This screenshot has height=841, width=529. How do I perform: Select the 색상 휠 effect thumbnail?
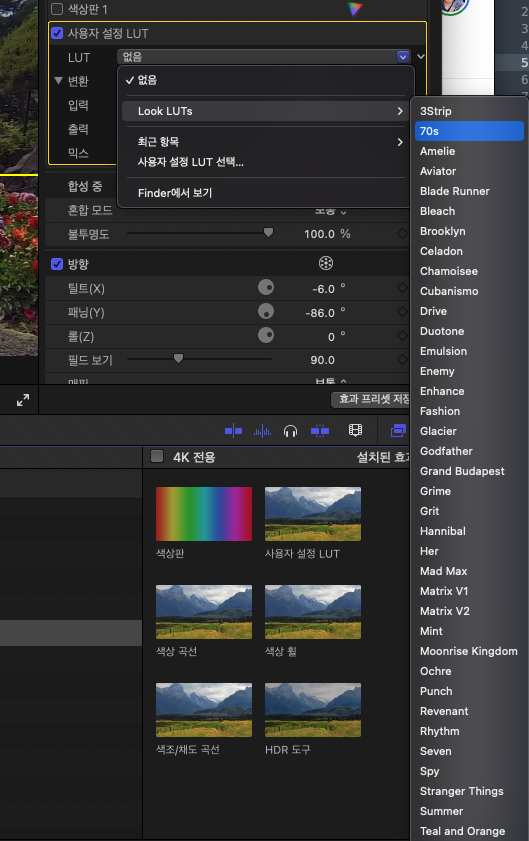tap(313, 612)
